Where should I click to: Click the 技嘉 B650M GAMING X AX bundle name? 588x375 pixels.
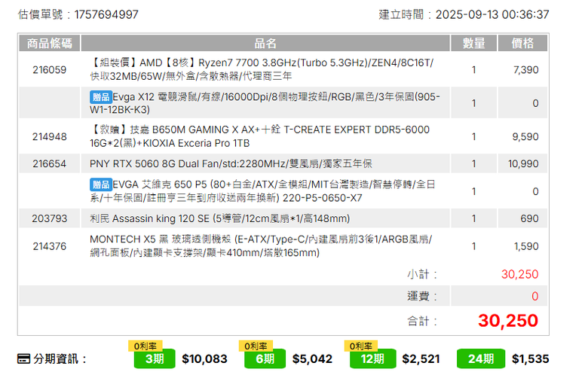(x=259, y=136)
